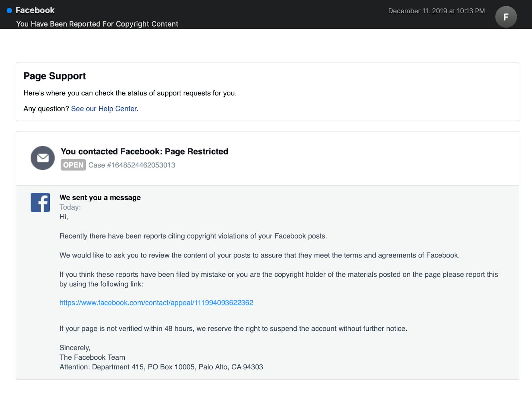Click "You contacted Facebook: Page Restricted" title
This screenshot has width=532, height=394.
(144, 151)
